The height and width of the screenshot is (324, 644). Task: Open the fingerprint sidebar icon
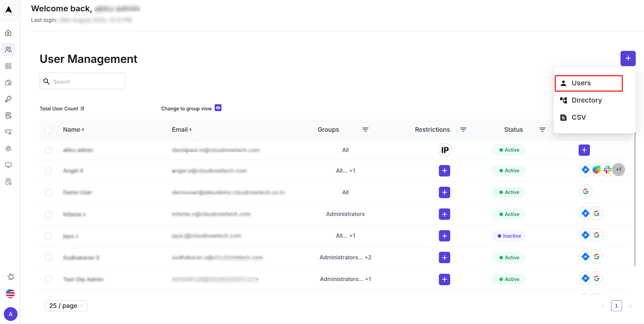point(8,148)
